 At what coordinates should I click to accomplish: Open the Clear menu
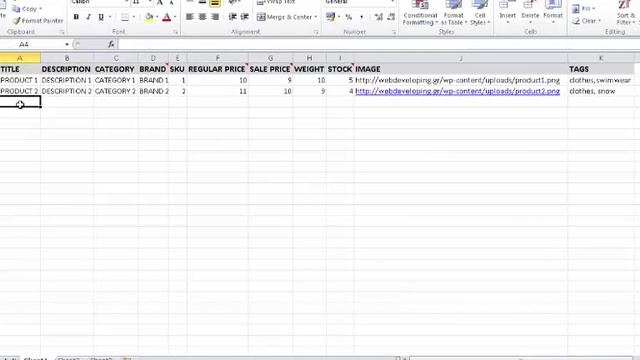coord(587,21)
